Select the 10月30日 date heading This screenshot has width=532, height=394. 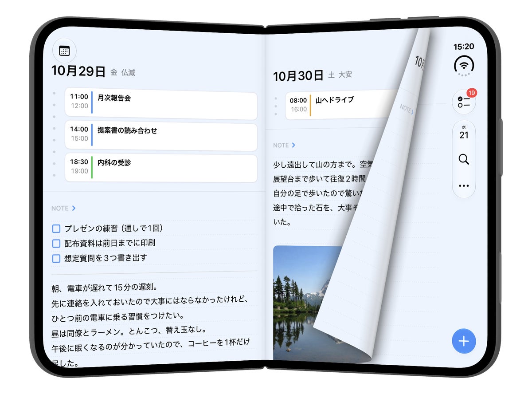coord(298,75)
